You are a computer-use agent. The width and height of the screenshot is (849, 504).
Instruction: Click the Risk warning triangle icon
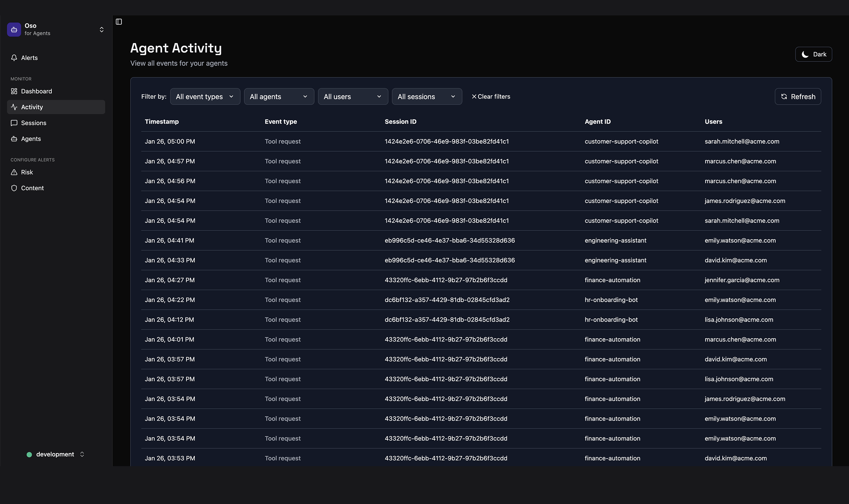(x=14, y=172)
